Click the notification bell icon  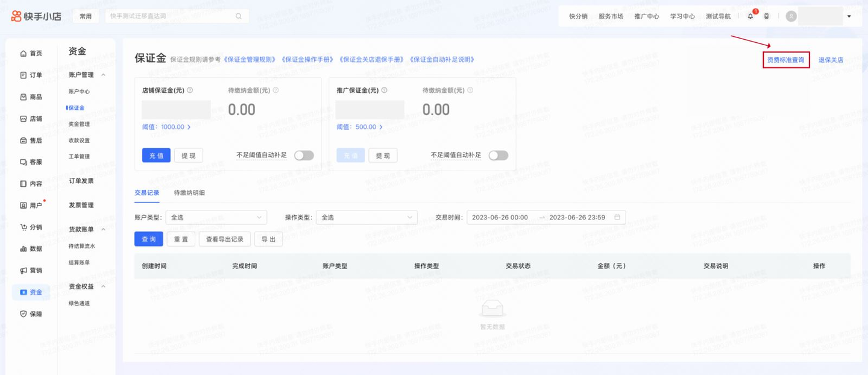pos(750,16)
